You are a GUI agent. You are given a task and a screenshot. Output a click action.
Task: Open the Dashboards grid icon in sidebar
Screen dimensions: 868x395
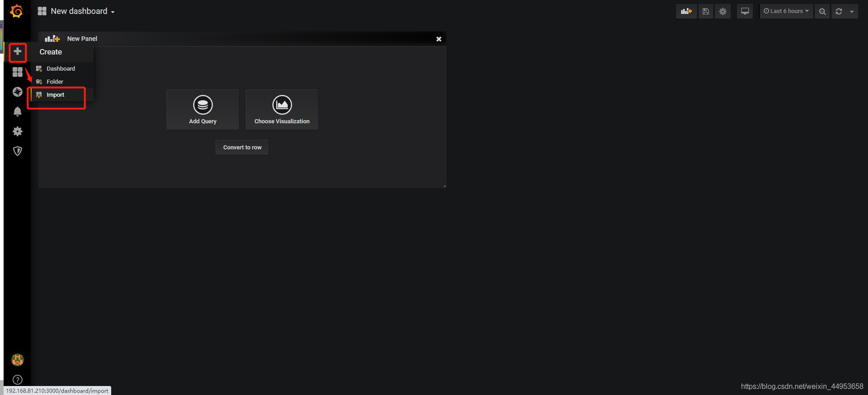[18, 72]
